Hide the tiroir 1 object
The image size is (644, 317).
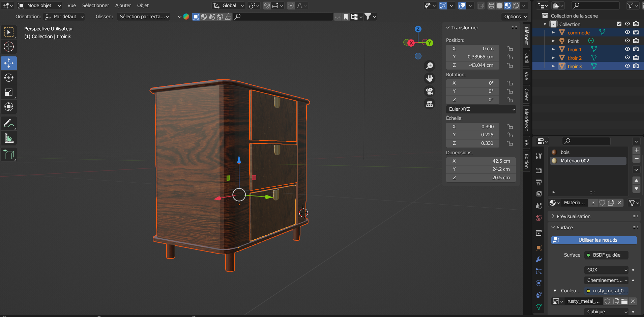[x=627, y=49]
